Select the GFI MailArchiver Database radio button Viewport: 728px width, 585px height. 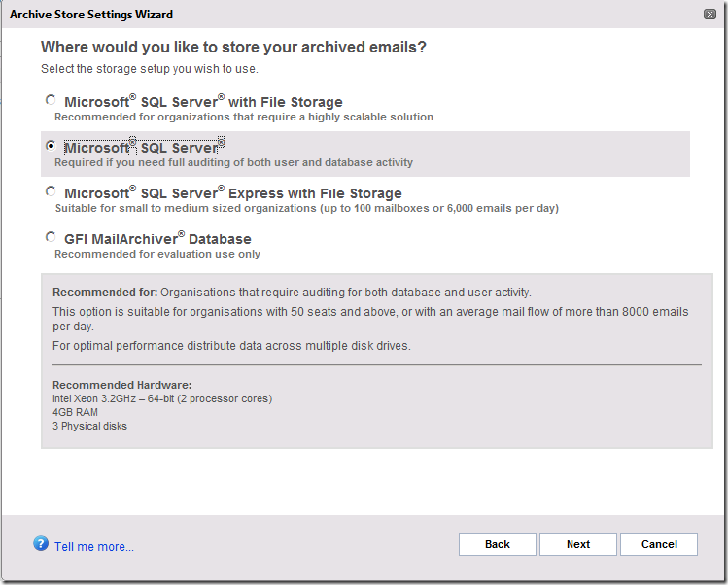coord(51,237)
